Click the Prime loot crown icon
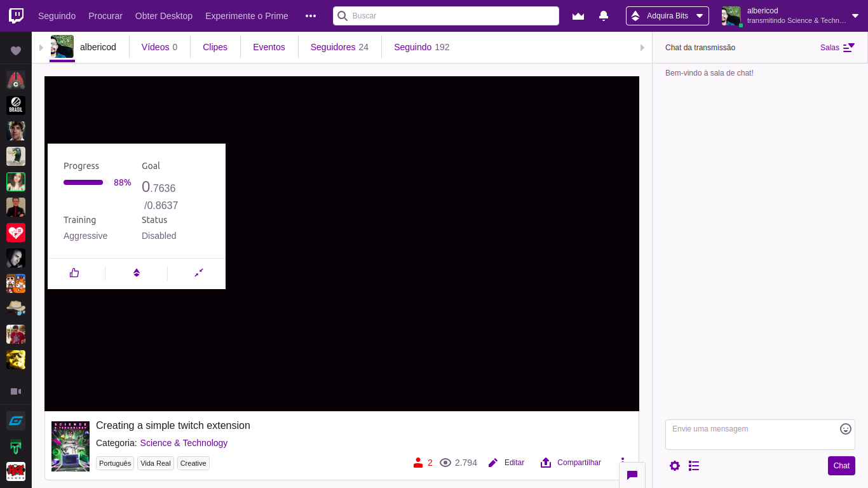The width and height of the screenshot is (868, 488). (x=578, y=16)
